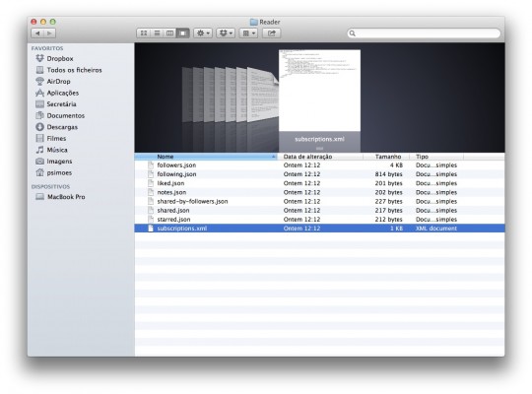Select the followers.json file row
Image resolution: width=532 pixels, height=394 pixels.
point(319,164)
